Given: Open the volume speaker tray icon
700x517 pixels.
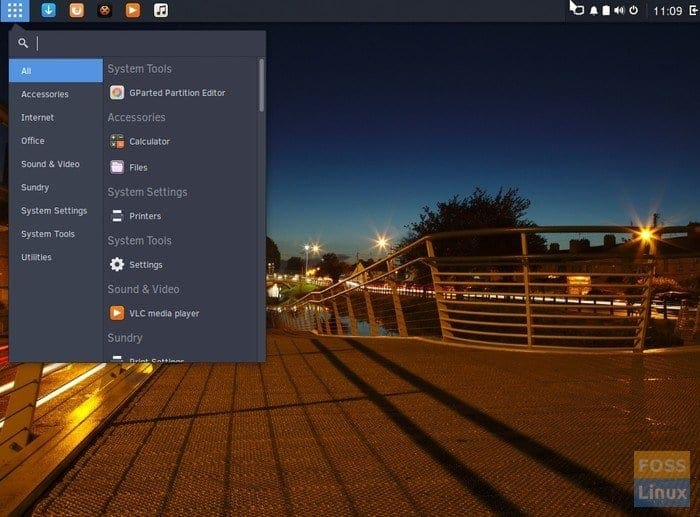Looking at the screenshot, I should pyautogui.click(x=619, y=10).
